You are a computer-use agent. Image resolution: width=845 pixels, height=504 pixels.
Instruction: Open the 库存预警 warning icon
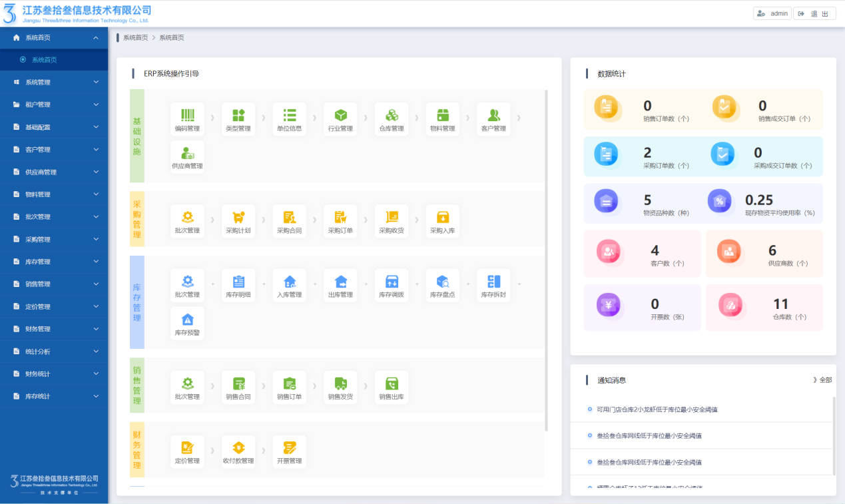187,320
